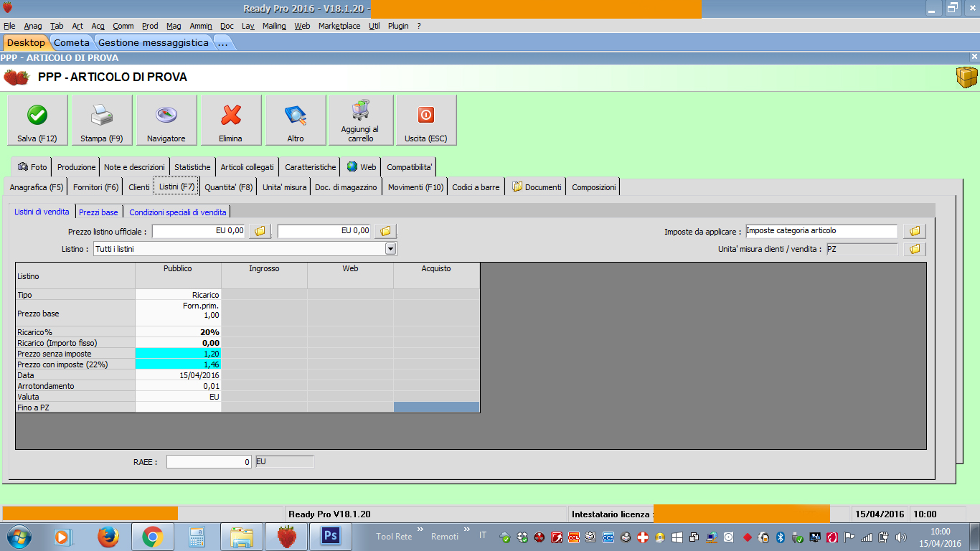980x551 pixels.
Task: Launch Google Chrome from the taskbar
Action: [x=152, y=536]
